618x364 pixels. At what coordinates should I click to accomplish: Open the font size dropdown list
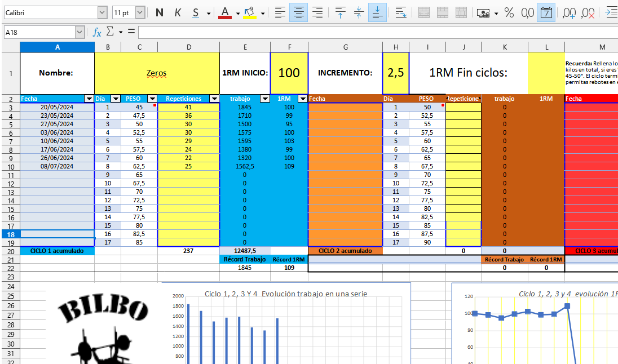pos(140,12)
